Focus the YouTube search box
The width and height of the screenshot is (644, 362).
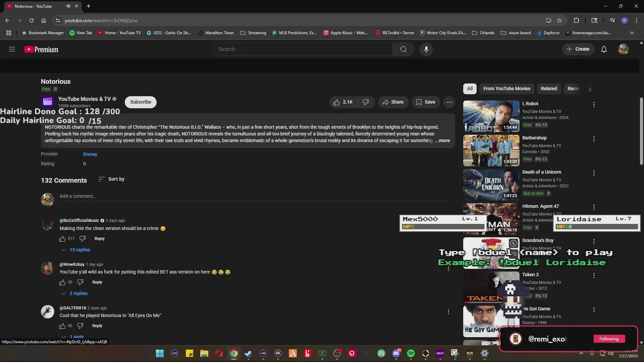pos(303,49)
